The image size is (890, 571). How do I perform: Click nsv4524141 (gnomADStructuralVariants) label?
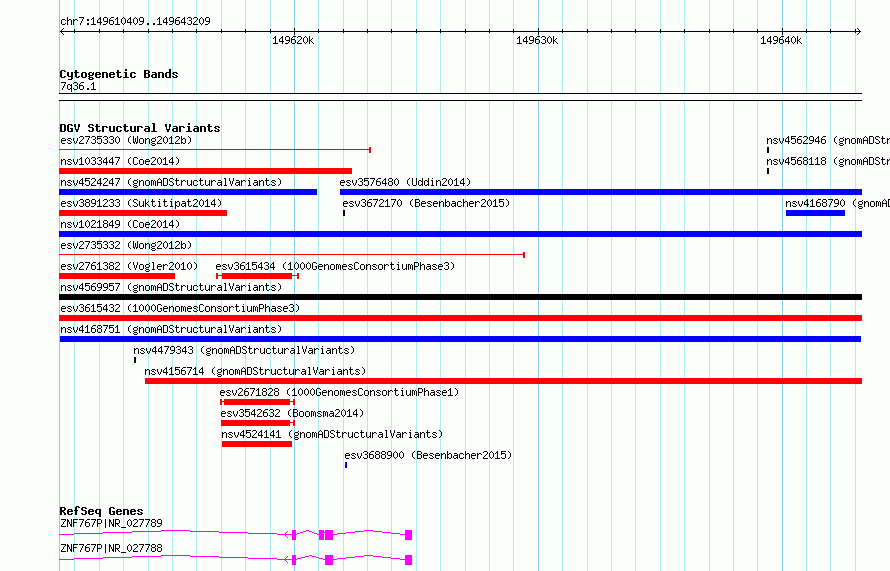(332, 434)
